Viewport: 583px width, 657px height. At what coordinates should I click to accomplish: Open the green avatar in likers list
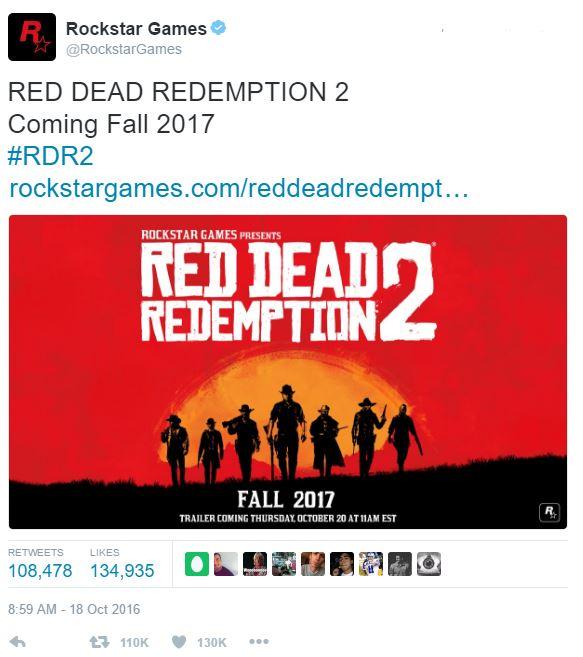point(197,564)
